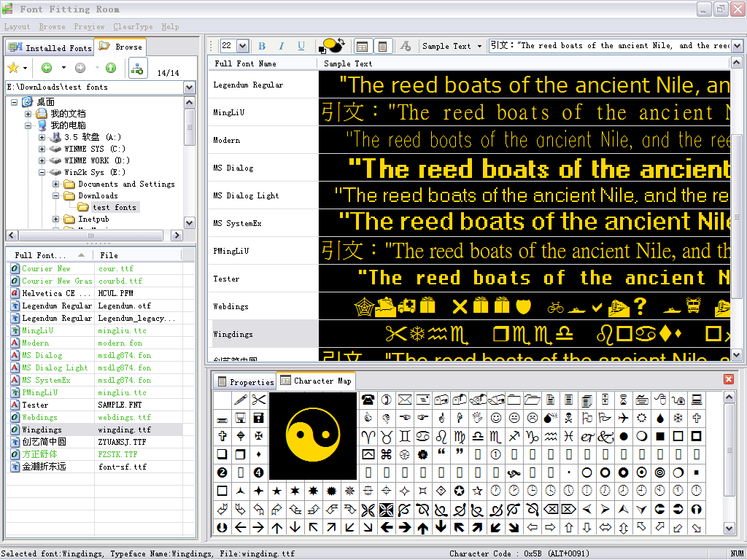The image size is (747, 560).
Task: Click the enlarged yin-yang character preview
Action: tap(313, 436)
